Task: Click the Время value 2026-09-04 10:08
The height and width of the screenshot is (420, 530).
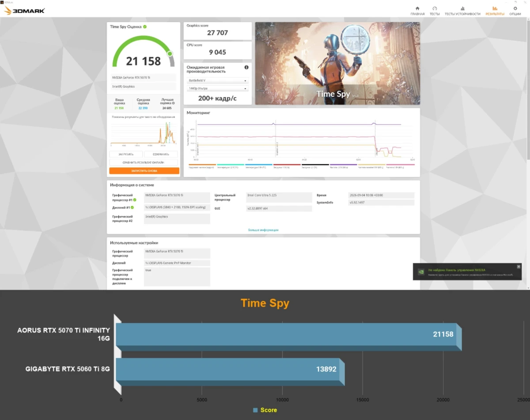Action: [x=381, y=195]
